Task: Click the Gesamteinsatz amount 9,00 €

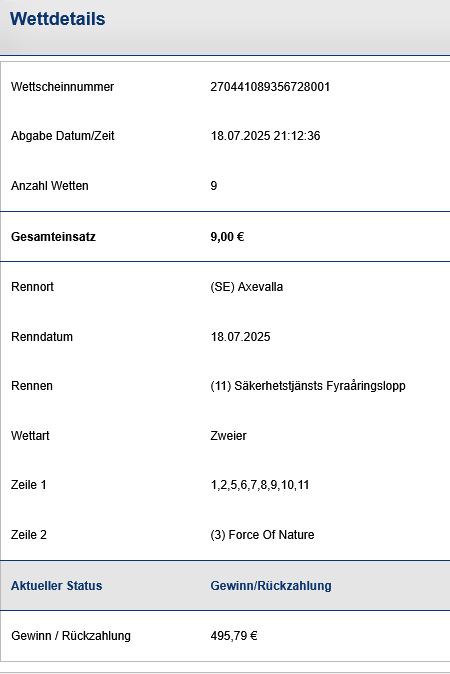Action: [227, 237]
